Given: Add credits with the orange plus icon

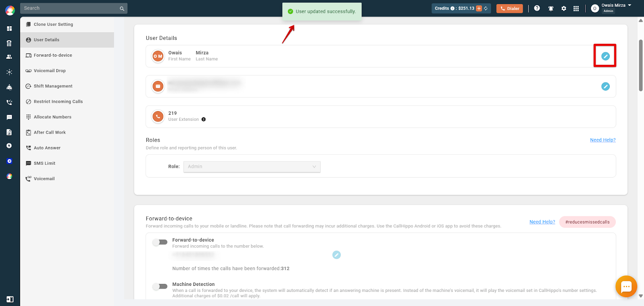Looking at the screenshot, I should point(479,8).
